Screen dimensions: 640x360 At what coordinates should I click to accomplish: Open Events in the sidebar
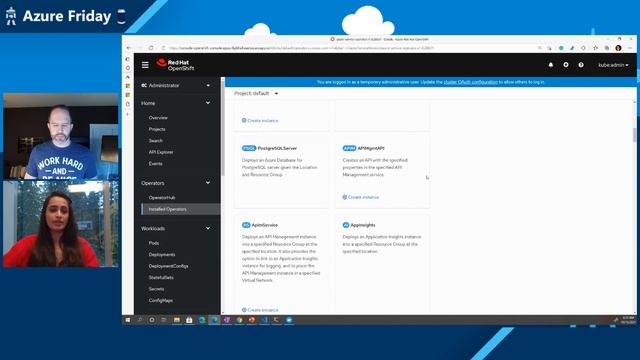point(156,163)
